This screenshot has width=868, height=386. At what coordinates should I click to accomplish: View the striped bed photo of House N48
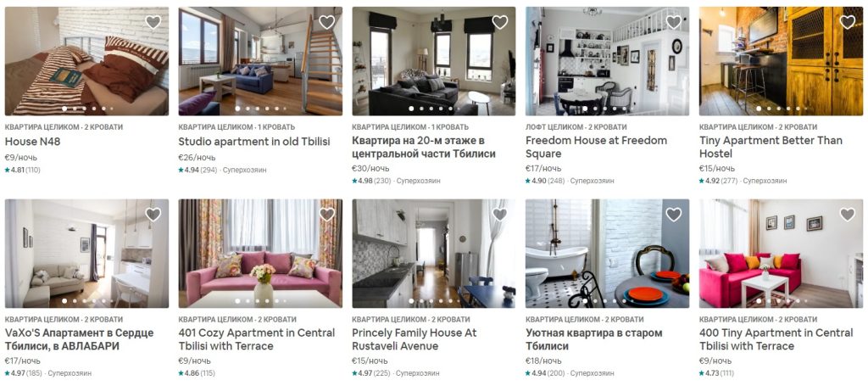pyautogui.click(x=87, y=61)
